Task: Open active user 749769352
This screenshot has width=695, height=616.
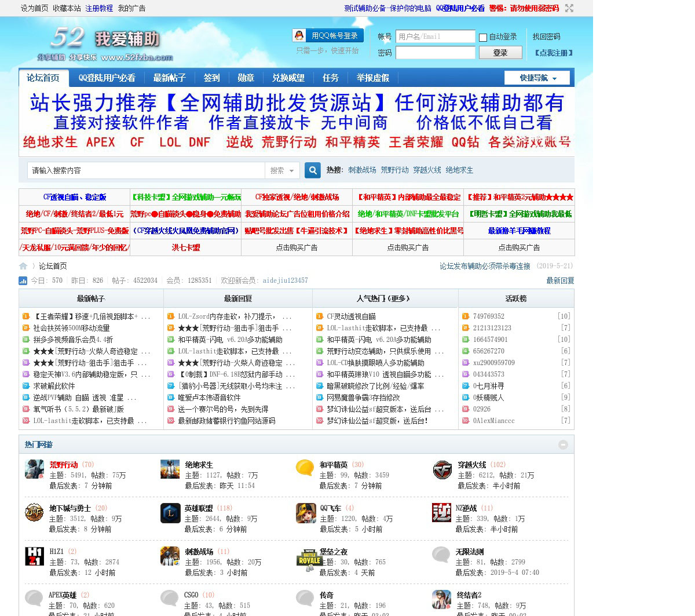Action: 489,316
